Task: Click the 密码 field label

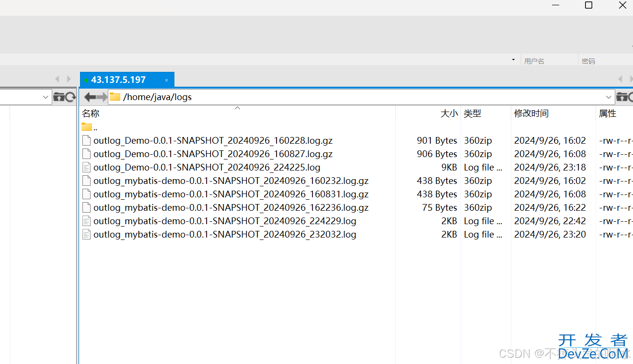Action: pyautogui.click(x=588, y=61)
